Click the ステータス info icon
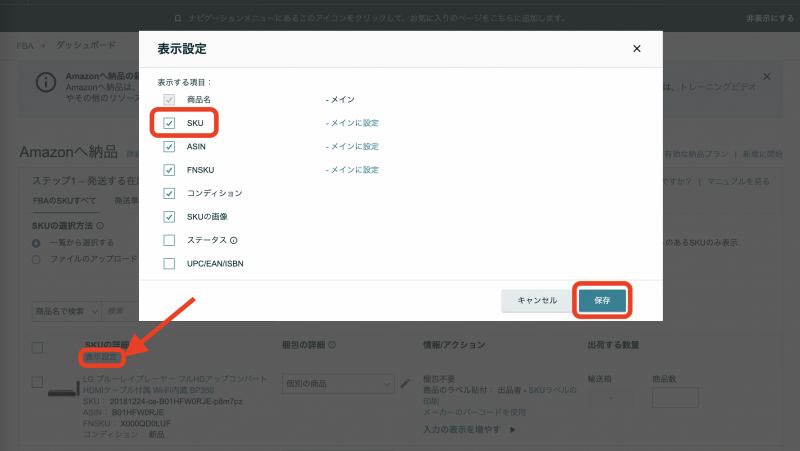Screen dimensions: 800x451 click(x=234, y=240)
